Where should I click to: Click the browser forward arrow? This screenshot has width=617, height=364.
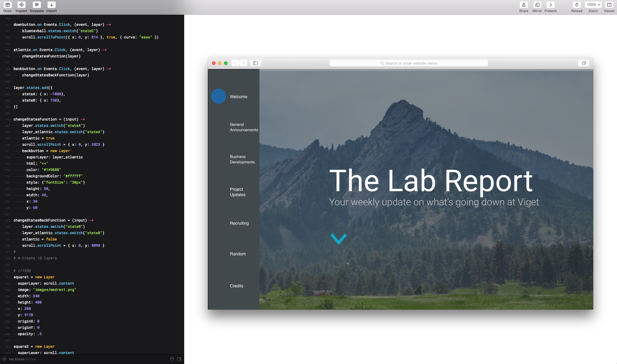(243, 63)
